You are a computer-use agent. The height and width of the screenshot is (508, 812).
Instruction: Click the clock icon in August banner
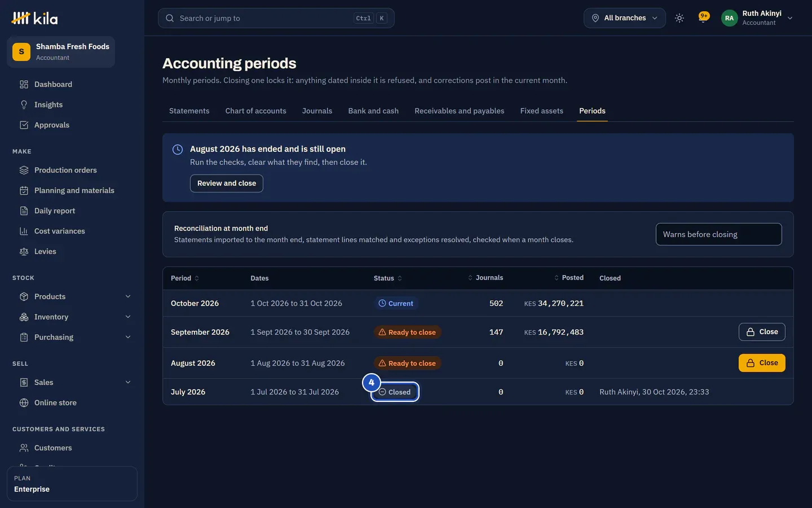click(x=177, y=150)
